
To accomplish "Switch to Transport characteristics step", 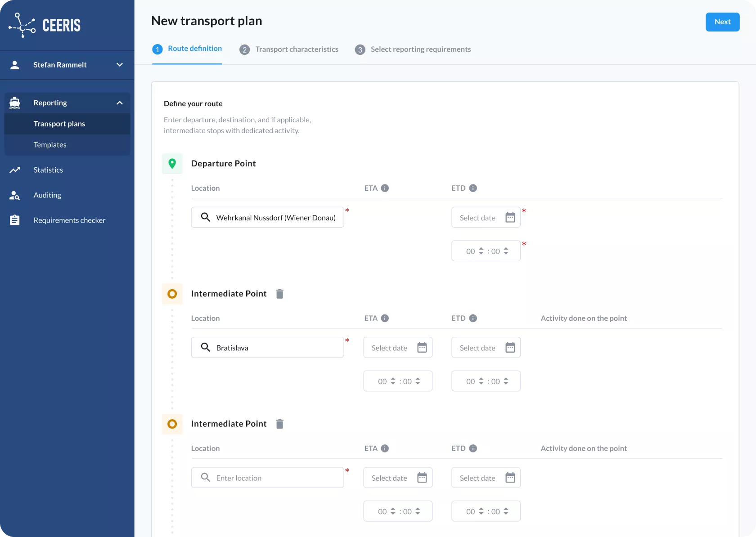I will point(297,49).
